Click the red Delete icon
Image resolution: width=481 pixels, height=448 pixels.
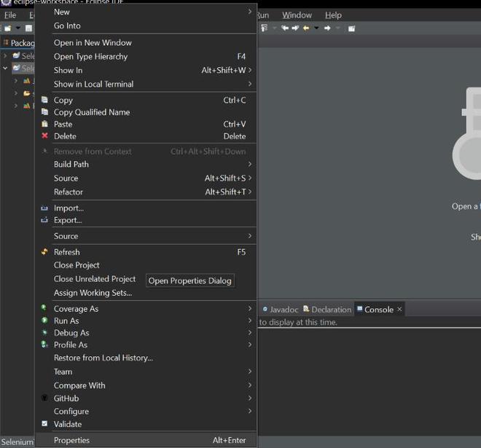pyautogui.click(x=45, y=136)
